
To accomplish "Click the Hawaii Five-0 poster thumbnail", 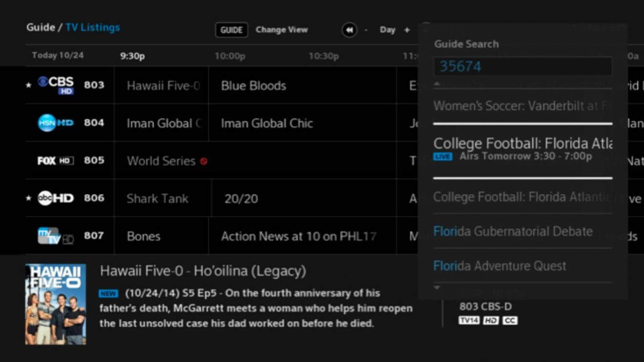I will click(x=56, y=304).
